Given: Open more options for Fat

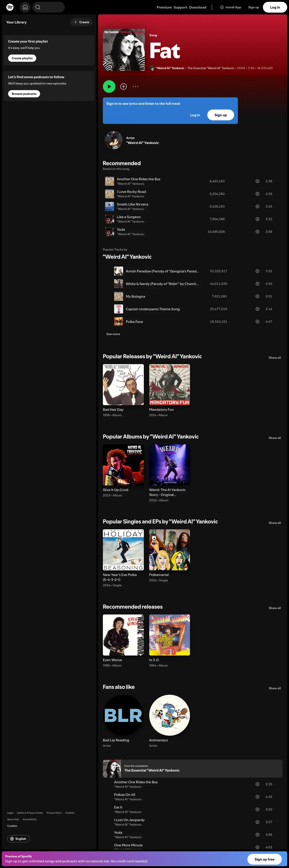Looking at the screenshot, I should pyautogui.click(x=135, y=87).
